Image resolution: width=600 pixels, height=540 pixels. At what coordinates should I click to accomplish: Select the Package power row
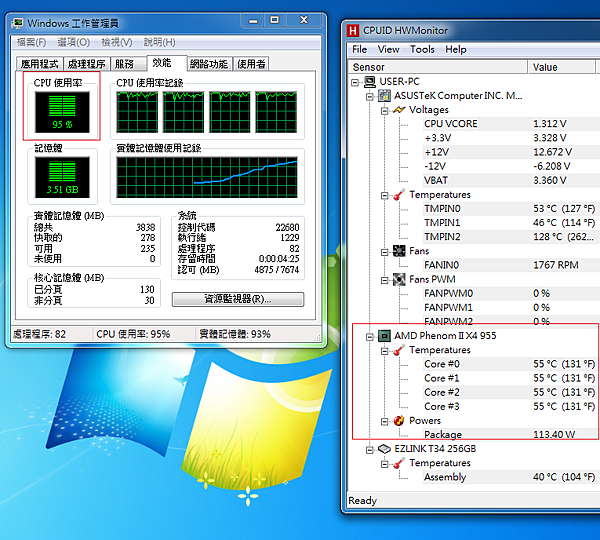pyautogui.click(x=511, y=435)
